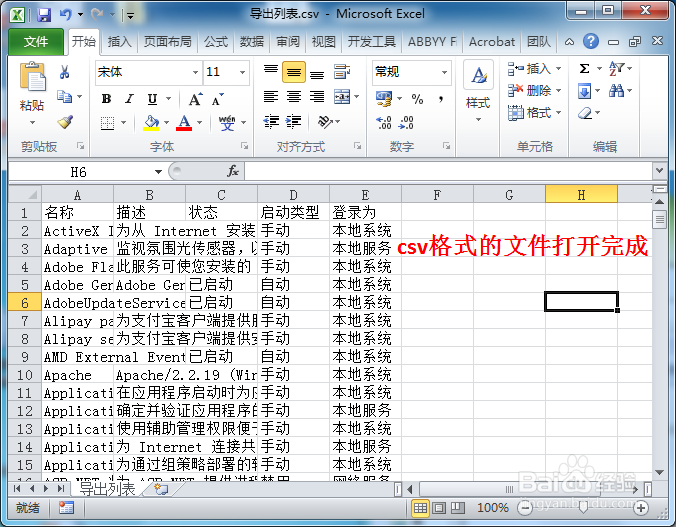The height and width of the screenshot is (527, 676).
Task: Decrease decimal places
Action: [x=406, y=123]
